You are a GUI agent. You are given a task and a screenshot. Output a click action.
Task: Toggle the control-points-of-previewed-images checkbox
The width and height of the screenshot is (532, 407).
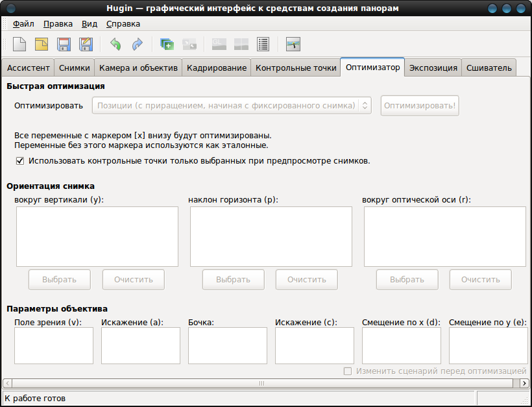(20, 161)
